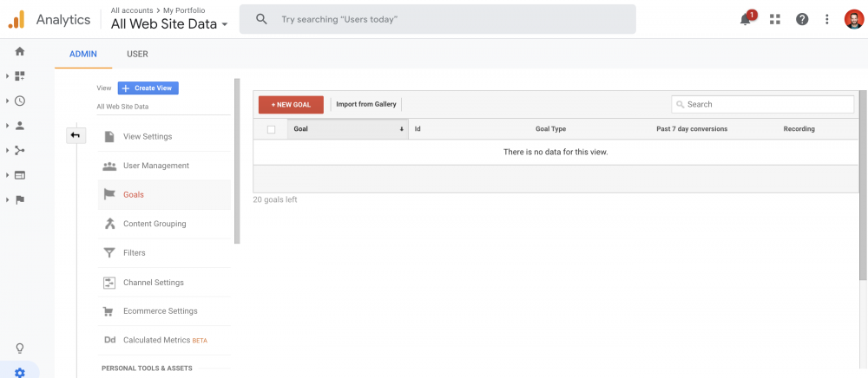
Task: Sort by the Goal column header
Action: tap(347, 129)
